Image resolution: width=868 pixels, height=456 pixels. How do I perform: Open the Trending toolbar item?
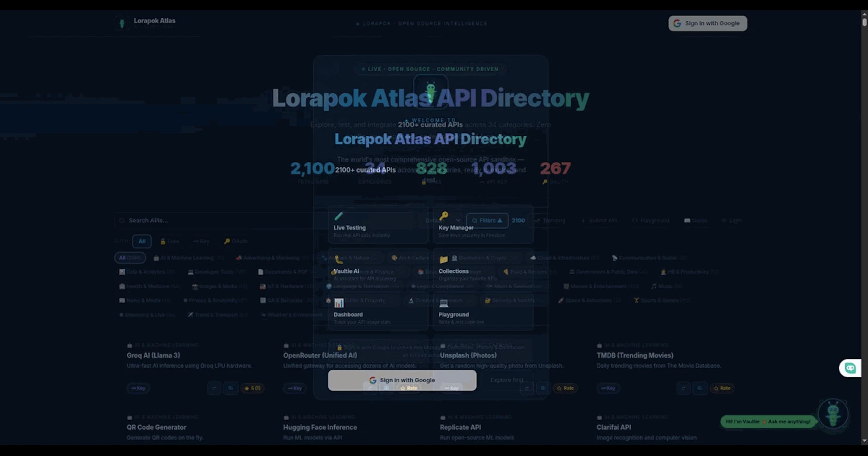point(550,220)
